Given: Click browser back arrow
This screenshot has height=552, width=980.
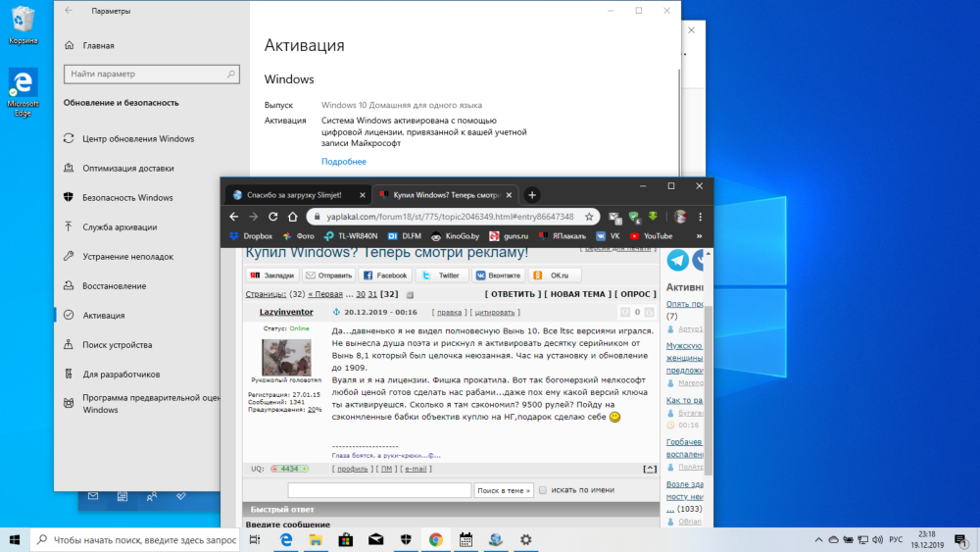Looking at the screenshot, I should (234, 217).
